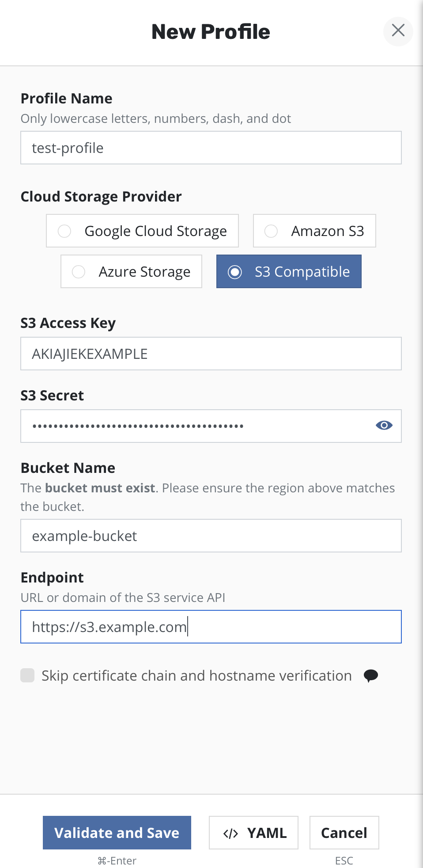Click the Cloud Storage Provider label
The image size is (423, 868).
click(x=101, y=197)
